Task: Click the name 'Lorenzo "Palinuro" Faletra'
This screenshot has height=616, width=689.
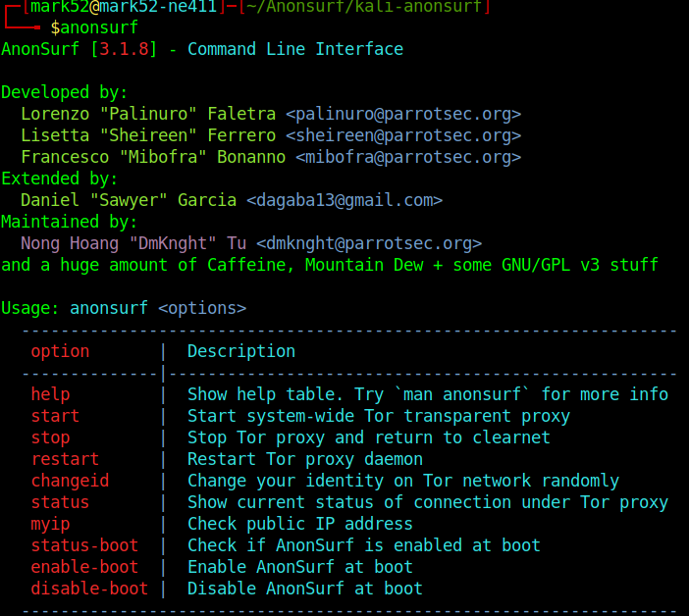Action: (x=148, y=114)
